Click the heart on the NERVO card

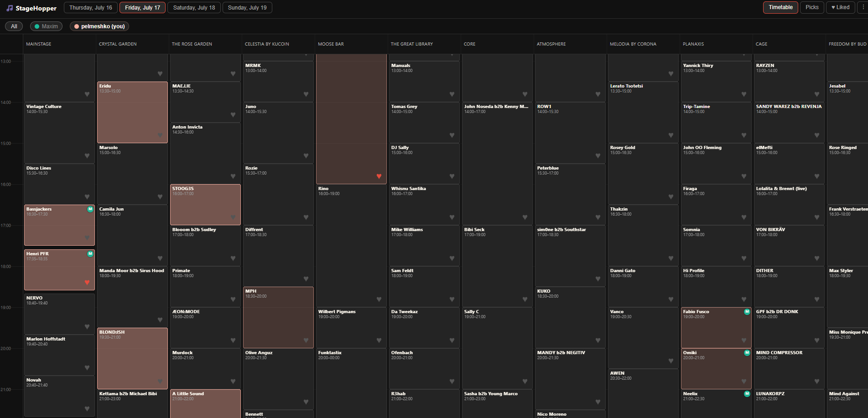tap(87, 327)
